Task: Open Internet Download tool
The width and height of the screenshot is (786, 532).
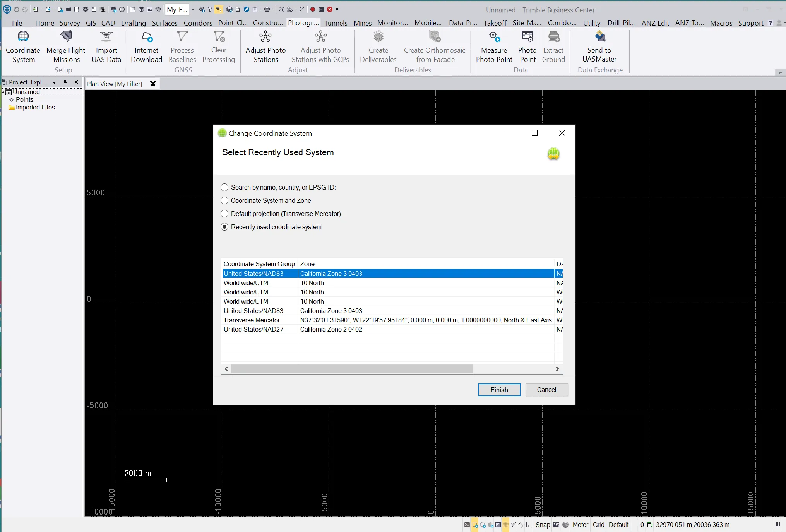Action: click(x=146, y=47)
